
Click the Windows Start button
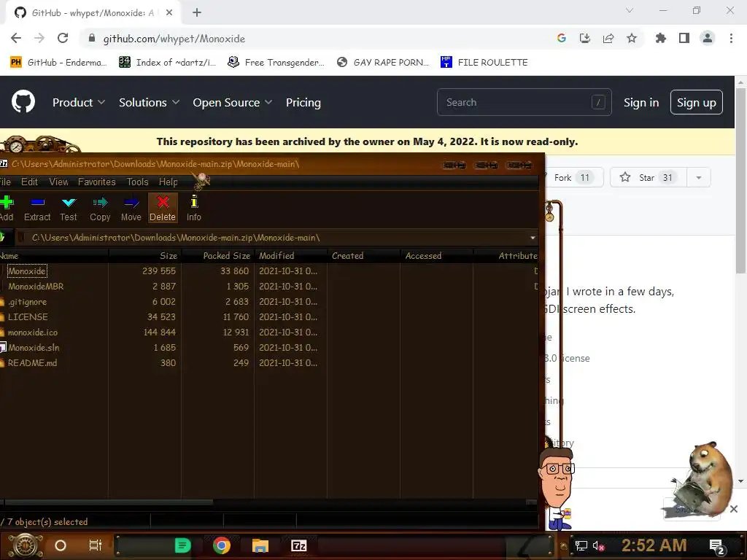[25, 545]
